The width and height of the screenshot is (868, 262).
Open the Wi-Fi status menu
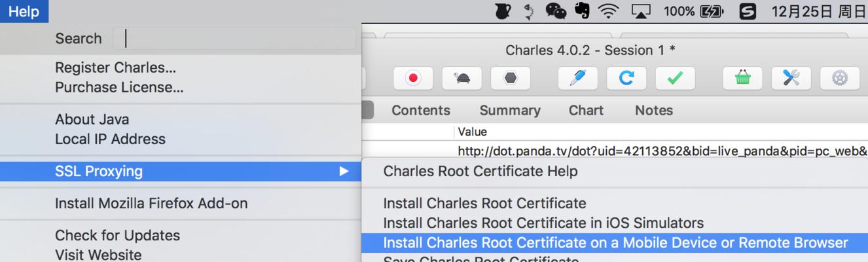[609, 11]
